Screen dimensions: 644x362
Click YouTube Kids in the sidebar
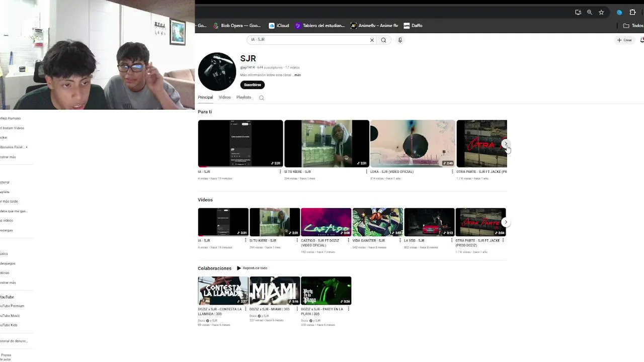(9, 325)
